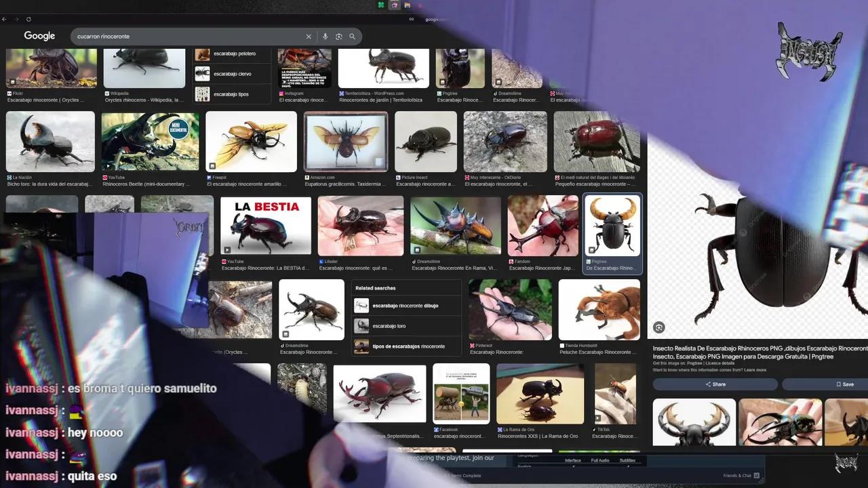Open the Instagram beetle post thumbnail
The width and height of the screenshot is (868, 488).
(x=304, y=68)
